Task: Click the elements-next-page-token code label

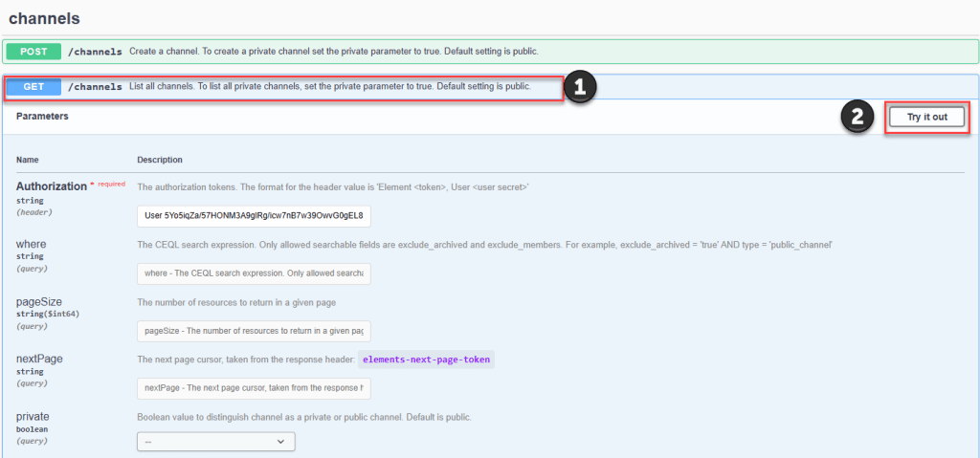Action: click(426, 360)
